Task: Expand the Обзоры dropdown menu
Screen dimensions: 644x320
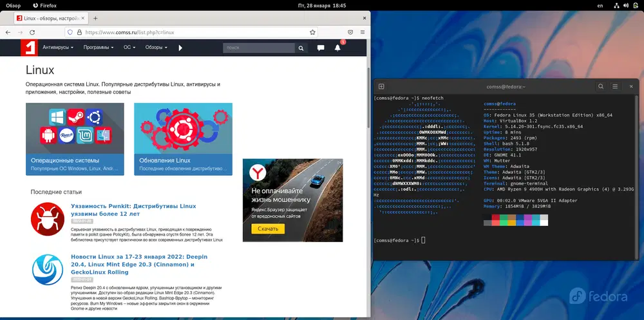Action: (x=156, y=48)
